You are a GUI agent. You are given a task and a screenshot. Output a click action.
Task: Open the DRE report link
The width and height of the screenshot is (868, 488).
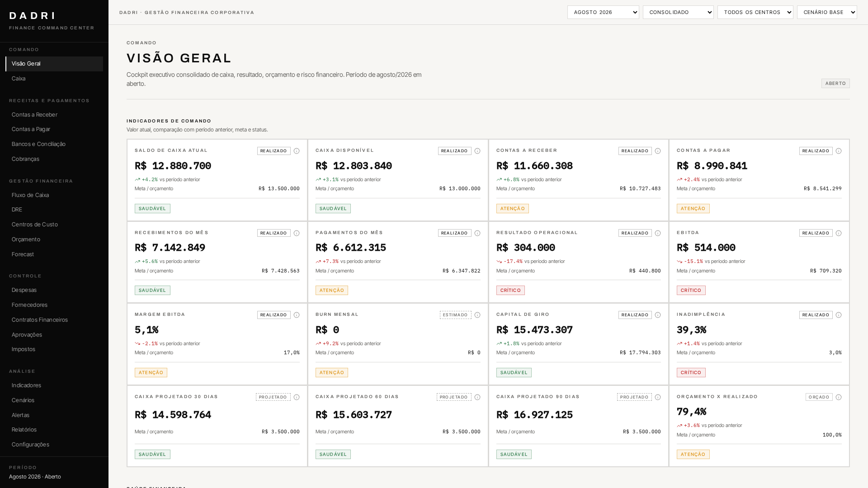(54, 210)
